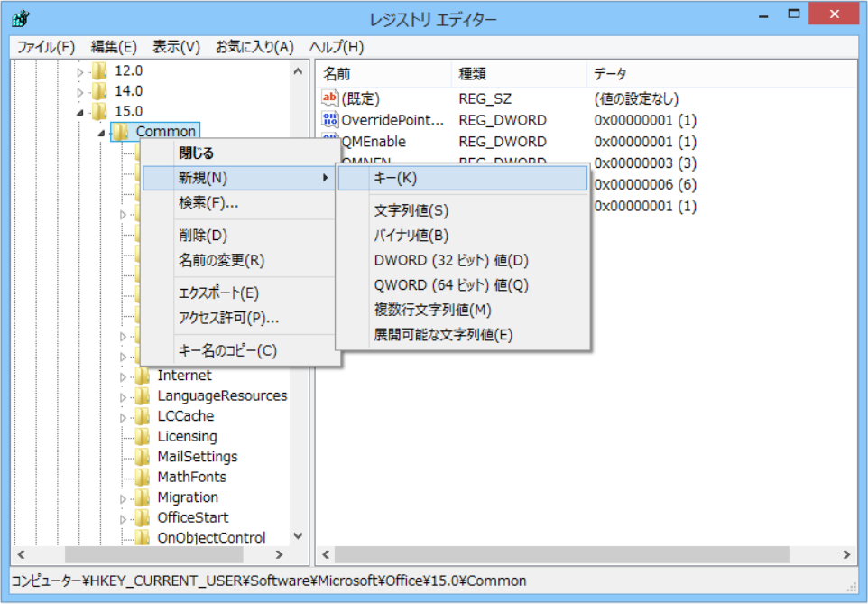
Task: Click tree pane vertical scrollbar down arrow
Action: click(x=299, y=536)
